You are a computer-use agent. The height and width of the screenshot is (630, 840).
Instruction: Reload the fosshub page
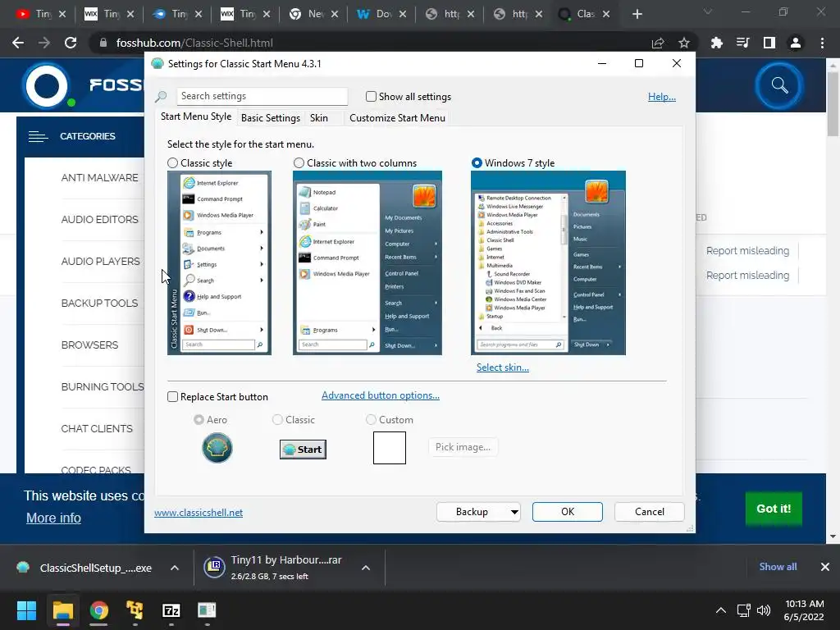pyautogui.click(x=71, y=43)
